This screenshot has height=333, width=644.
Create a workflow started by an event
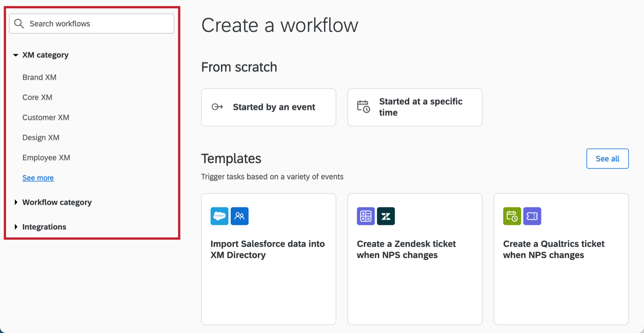coord(269,107)
